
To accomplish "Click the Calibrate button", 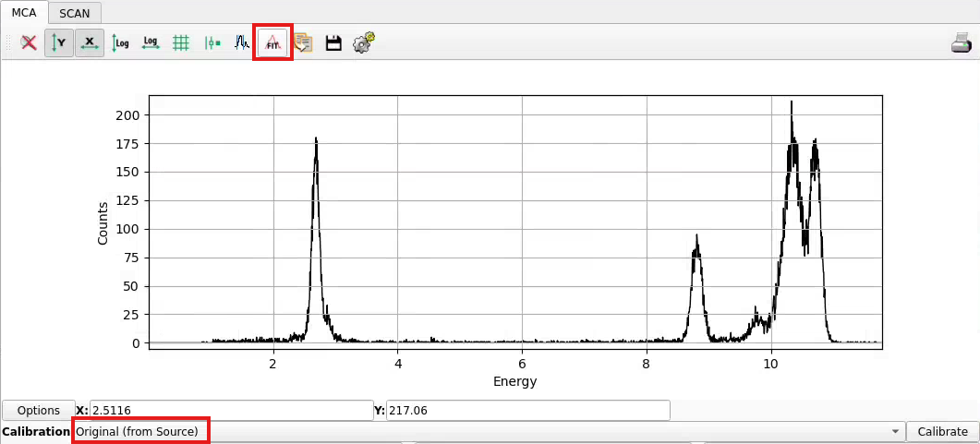I will click(942, 431).
